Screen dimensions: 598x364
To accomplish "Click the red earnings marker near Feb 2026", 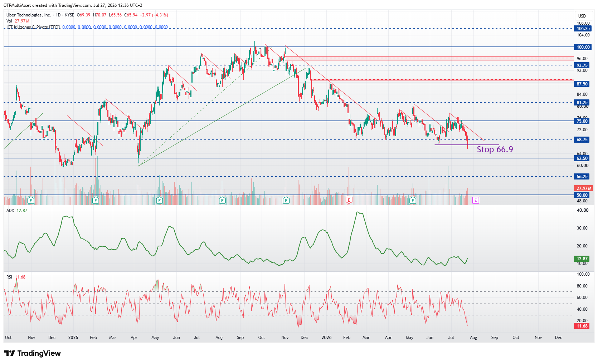I will [x=349, y=200].
